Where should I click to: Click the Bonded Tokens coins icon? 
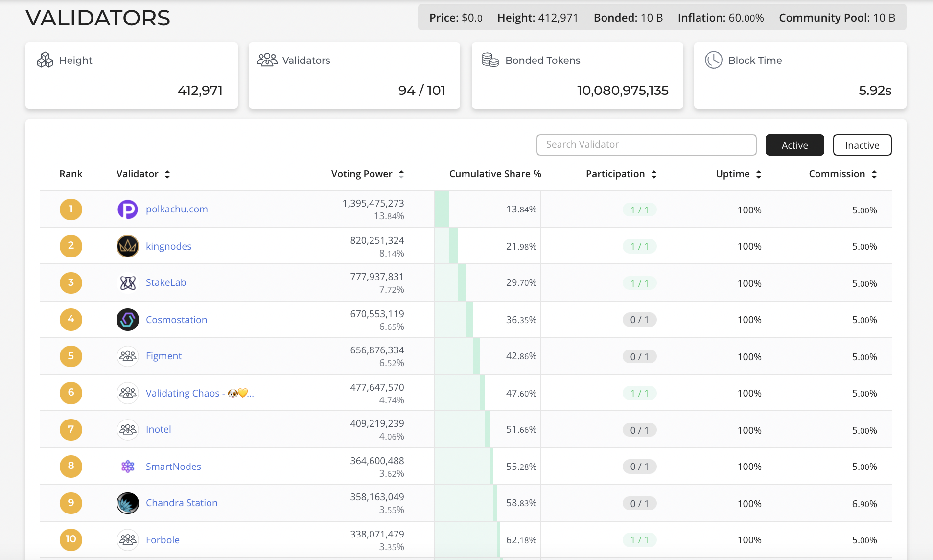[490, 60]
